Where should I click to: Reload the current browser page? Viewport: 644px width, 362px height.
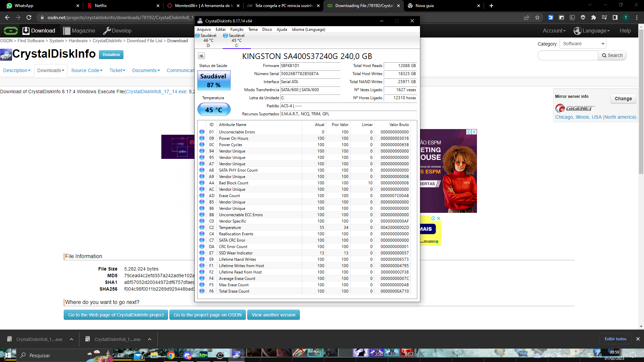[29, 17]
